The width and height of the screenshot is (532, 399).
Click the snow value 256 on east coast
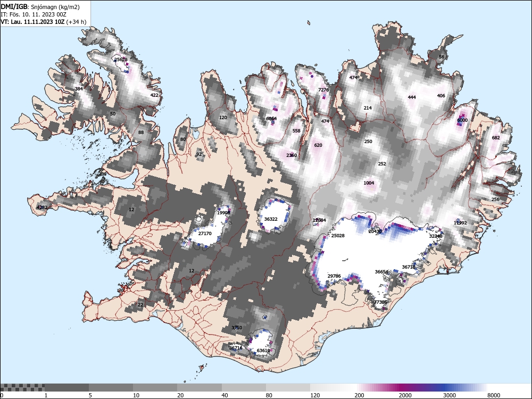click(496, 199)
